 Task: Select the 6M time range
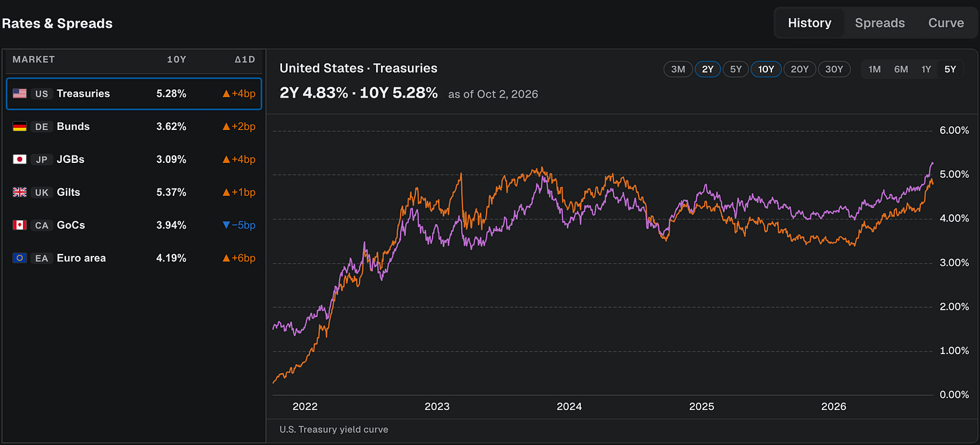tap(901, 69)
